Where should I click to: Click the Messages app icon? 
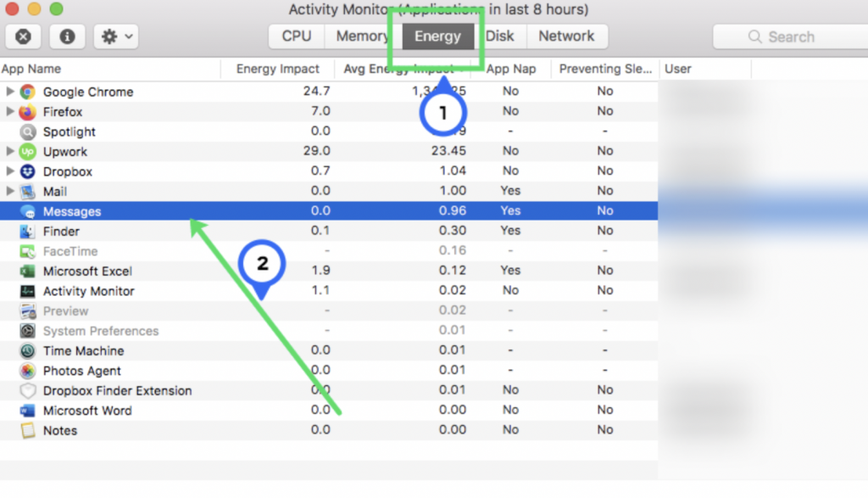tap(27, 211)
